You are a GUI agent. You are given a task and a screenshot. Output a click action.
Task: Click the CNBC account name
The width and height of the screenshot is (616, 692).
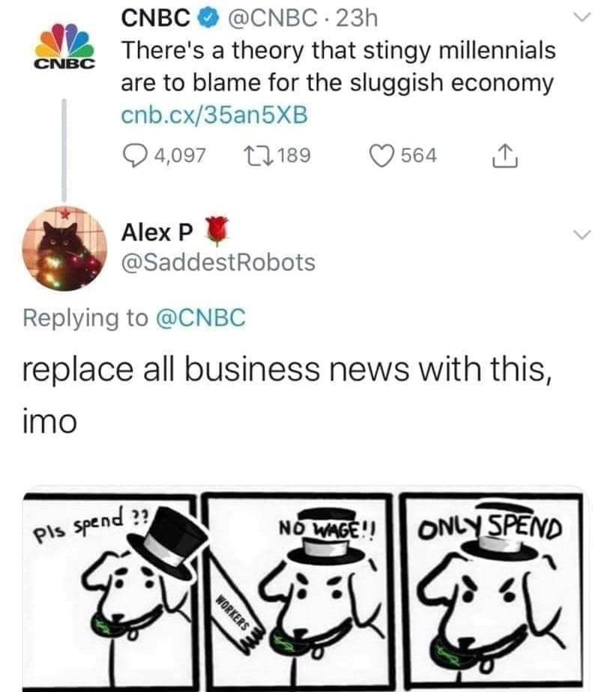click(156, 18)
